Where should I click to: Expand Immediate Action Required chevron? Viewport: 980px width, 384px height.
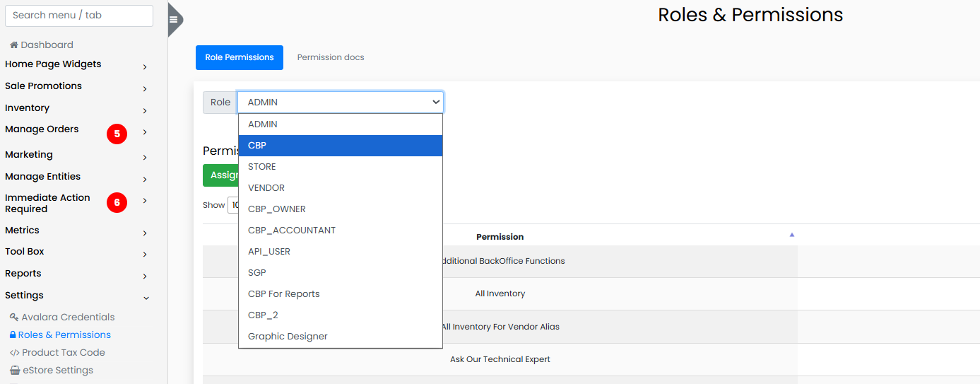pos(145,200)
